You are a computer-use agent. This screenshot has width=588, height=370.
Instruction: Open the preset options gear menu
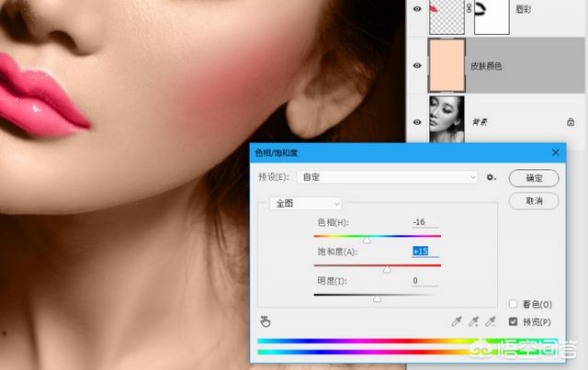(491, 177)
